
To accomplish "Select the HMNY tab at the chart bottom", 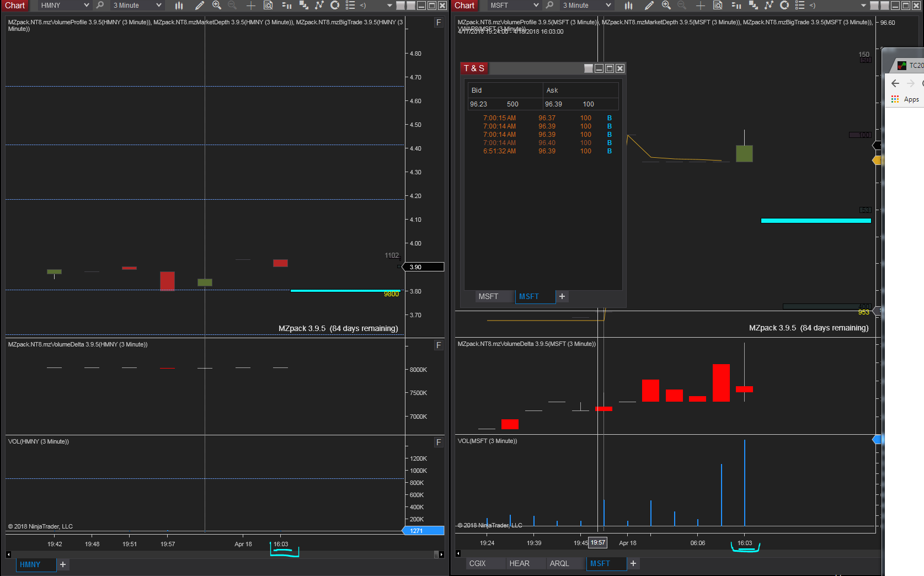I will click(x=36, y=564).
